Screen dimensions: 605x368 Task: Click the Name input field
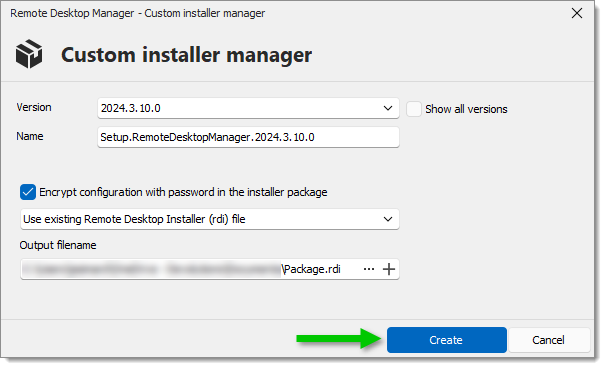pos(248,137)
